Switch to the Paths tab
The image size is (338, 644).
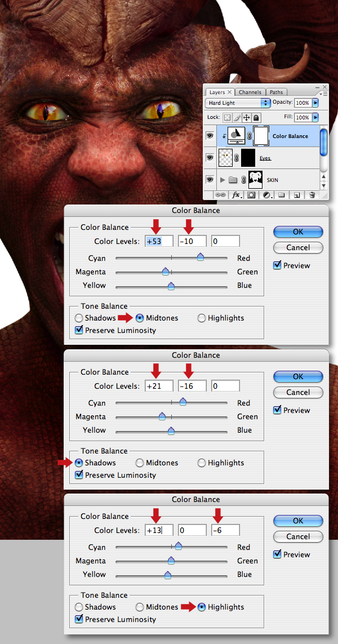tap(277, 92)
